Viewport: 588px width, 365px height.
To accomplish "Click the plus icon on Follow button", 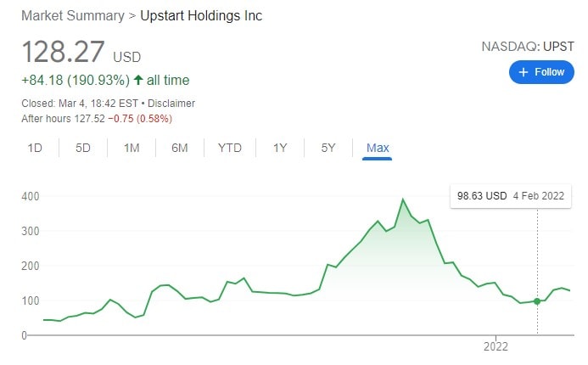I will pyautogui.click(x=523, y=72).
